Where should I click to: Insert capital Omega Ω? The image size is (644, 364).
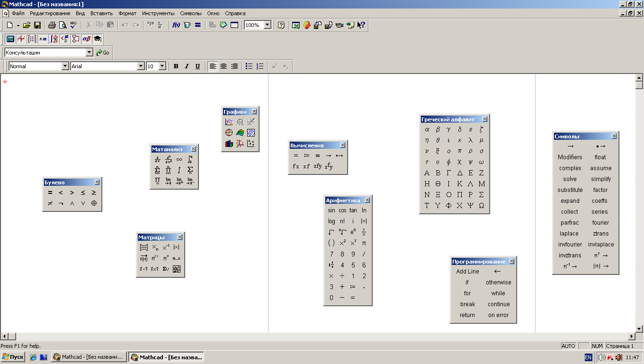pos(482,206)
